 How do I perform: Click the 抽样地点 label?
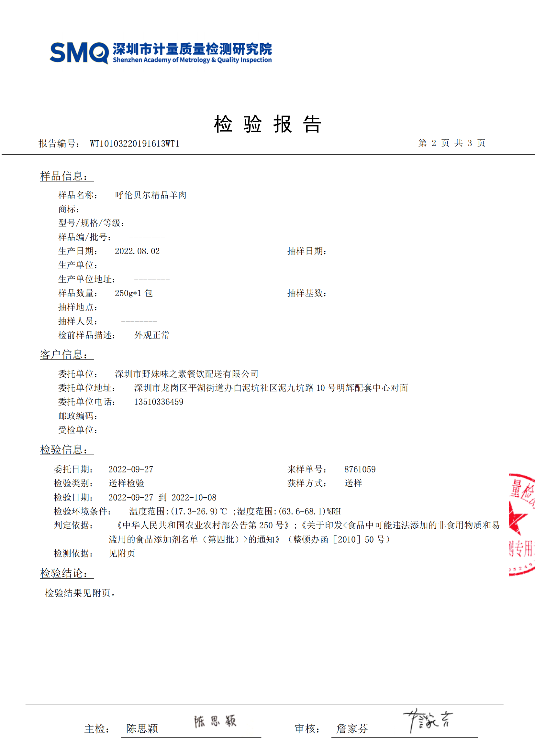tap(78, 307)
